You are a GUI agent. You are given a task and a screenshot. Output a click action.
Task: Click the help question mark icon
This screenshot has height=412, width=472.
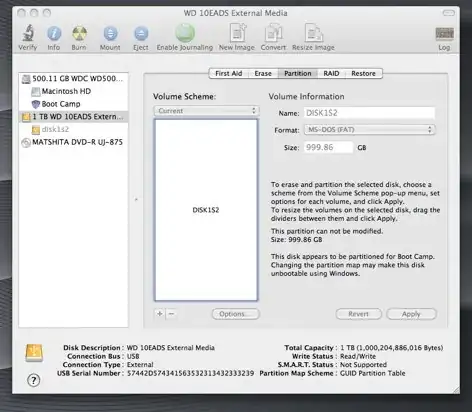[x=34, y=380]
